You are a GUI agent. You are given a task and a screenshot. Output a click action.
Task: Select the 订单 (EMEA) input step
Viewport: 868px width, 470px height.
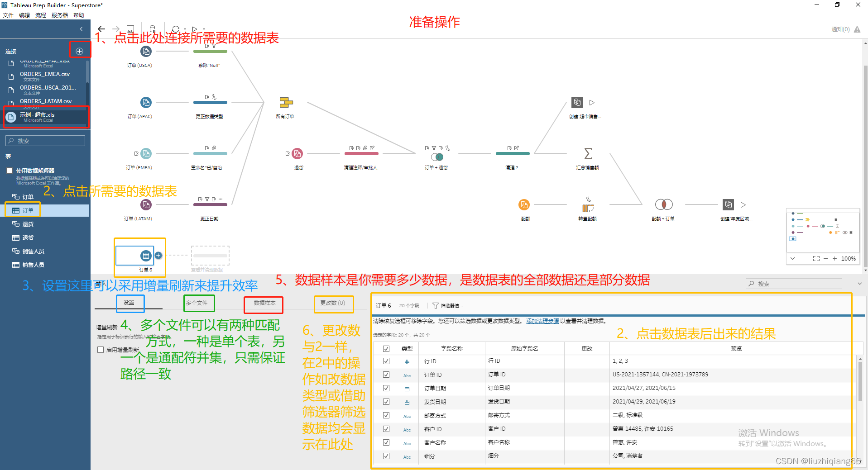tap(146, 154)
